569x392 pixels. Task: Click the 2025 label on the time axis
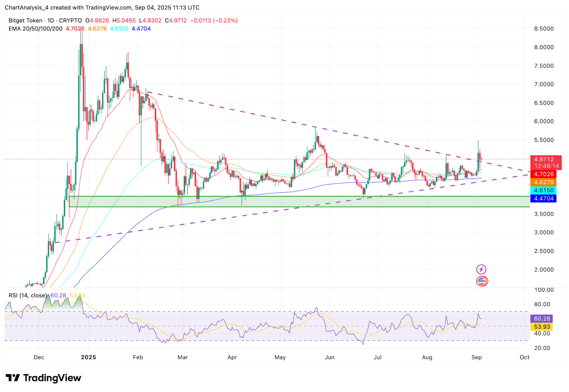pos(89,357)
